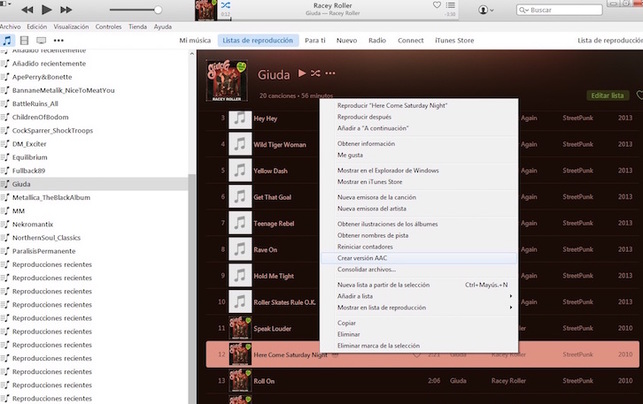Open the Up Next list icon
Image resolution: width=643 pixels, height=404 pixels.
click(x=450, y=5)
